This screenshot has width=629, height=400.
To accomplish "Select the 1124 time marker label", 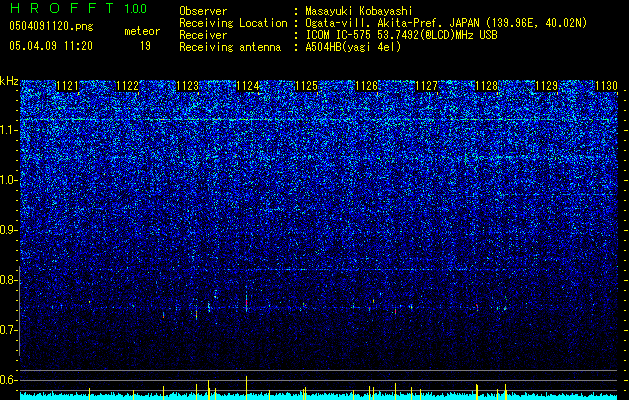I will (x=248, y=86).
